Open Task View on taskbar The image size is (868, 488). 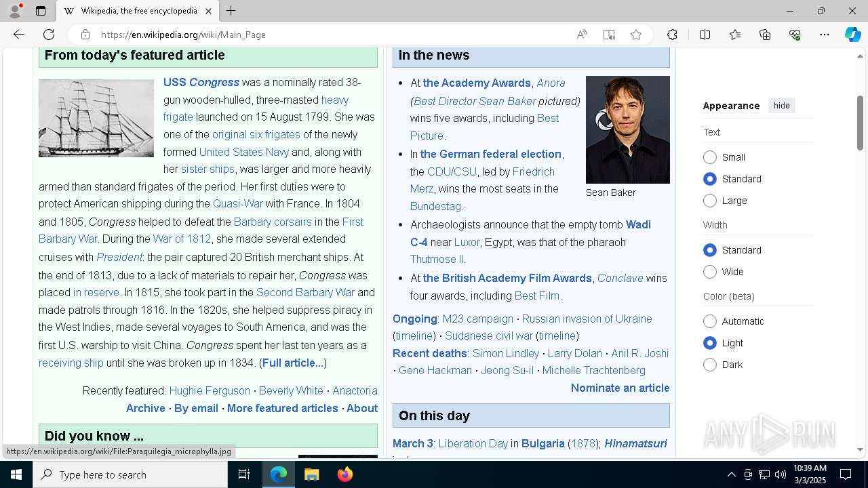pyautogui.click(x=244, y=474)
